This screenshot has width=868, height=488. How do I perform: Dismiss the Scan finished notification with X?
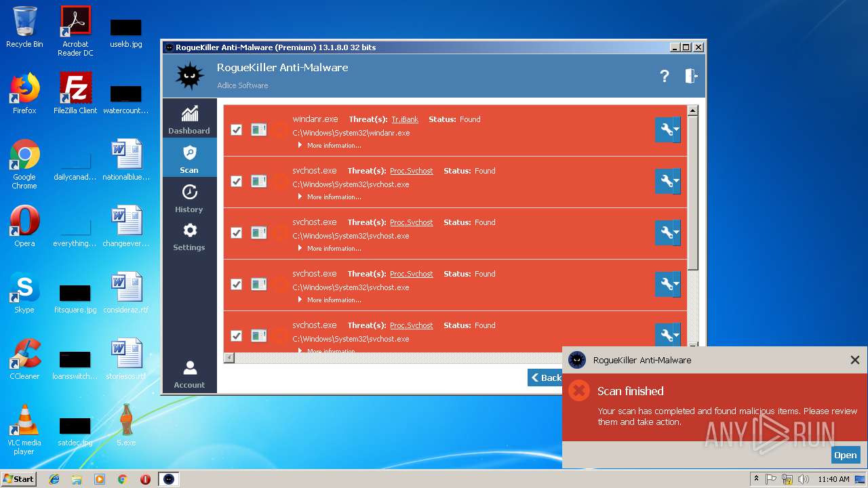pos(854,360)
